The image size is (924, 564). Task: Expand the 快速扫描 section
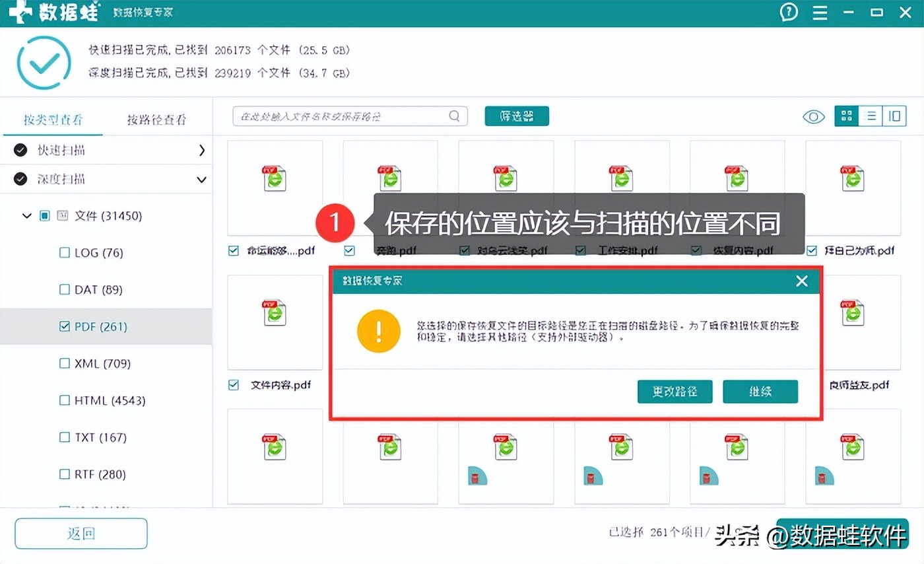pyautogui.click(x=202, y=150)
